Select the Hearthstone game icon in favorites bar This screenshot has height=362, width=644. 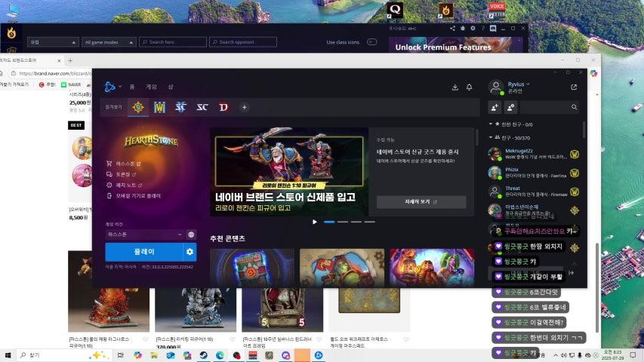tap(138, 108)
